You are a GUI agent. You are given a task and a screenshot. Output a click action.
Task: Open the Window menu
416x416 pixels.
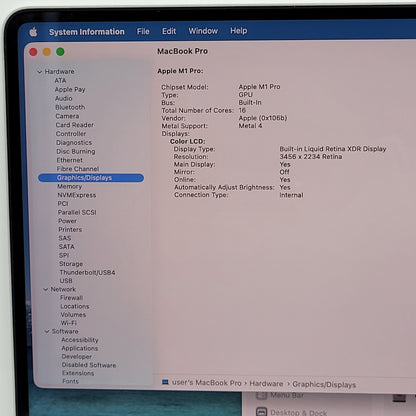[203, 31]
